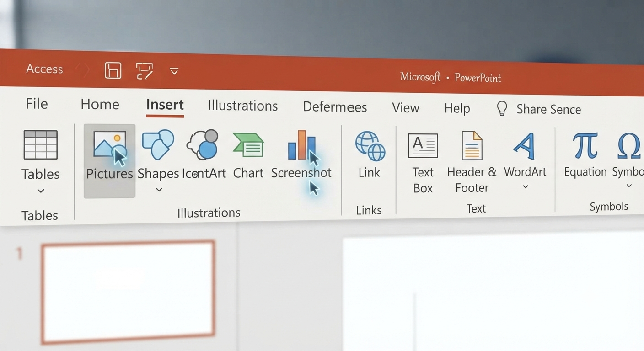This screenshot has height=351, width=644.
Task: Click the Save icon in title bar
Action: (113, 70)
